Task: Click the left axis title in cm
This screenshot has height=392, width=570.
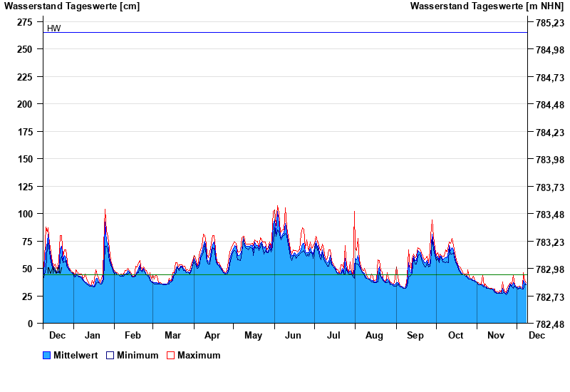Action: [x=72, y=6]
